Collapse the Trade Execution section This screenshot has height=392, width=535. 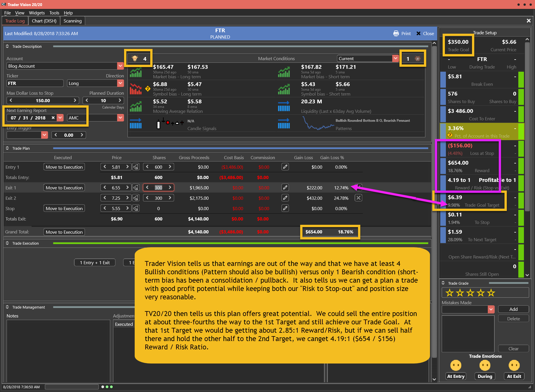(x=7, y=243)
